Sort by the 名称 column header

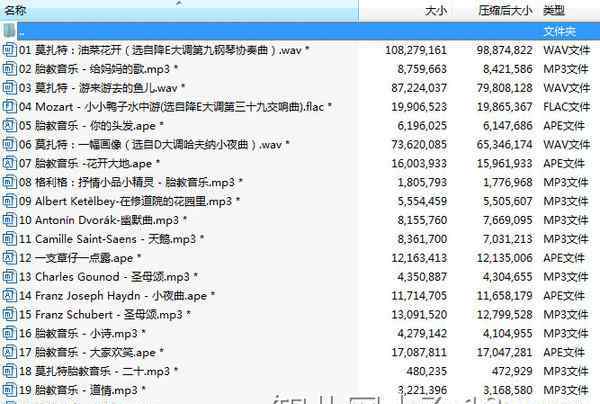coord(17,10)
